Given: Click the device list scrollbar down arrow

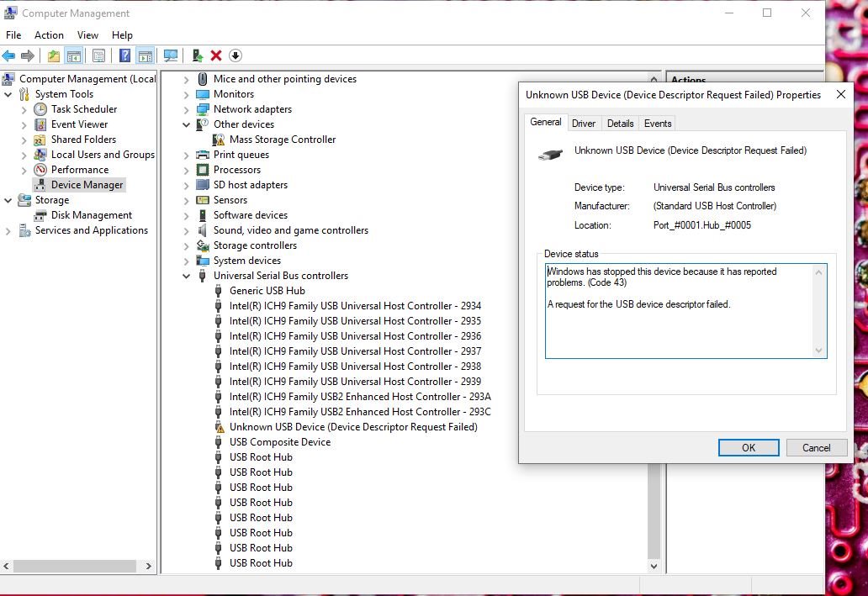Looking at the screenshot, I should pos(654,566).
